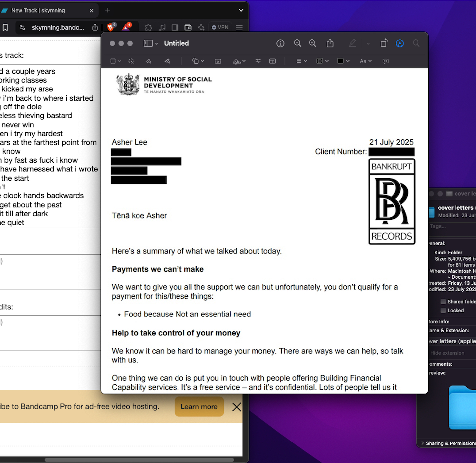Insert a Text box
The image size is (476, 463).
tap(218, 61)
